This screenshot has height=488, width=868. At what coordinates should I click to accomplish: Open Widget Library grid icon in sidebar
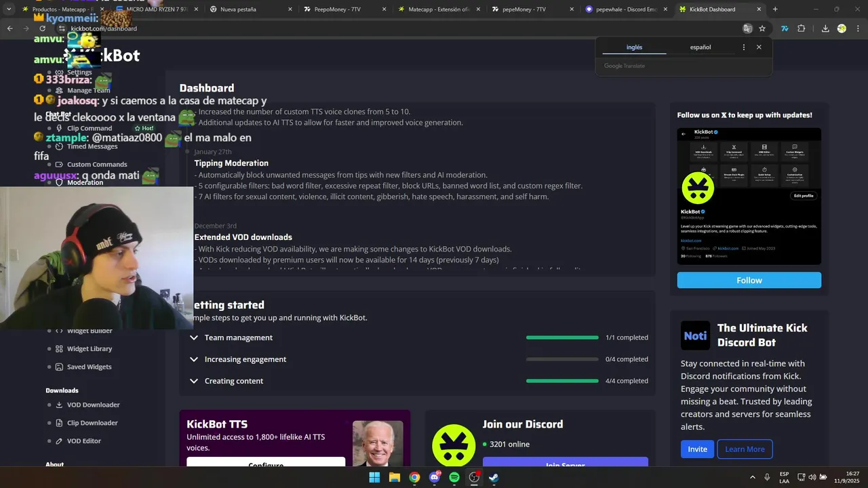59,349
